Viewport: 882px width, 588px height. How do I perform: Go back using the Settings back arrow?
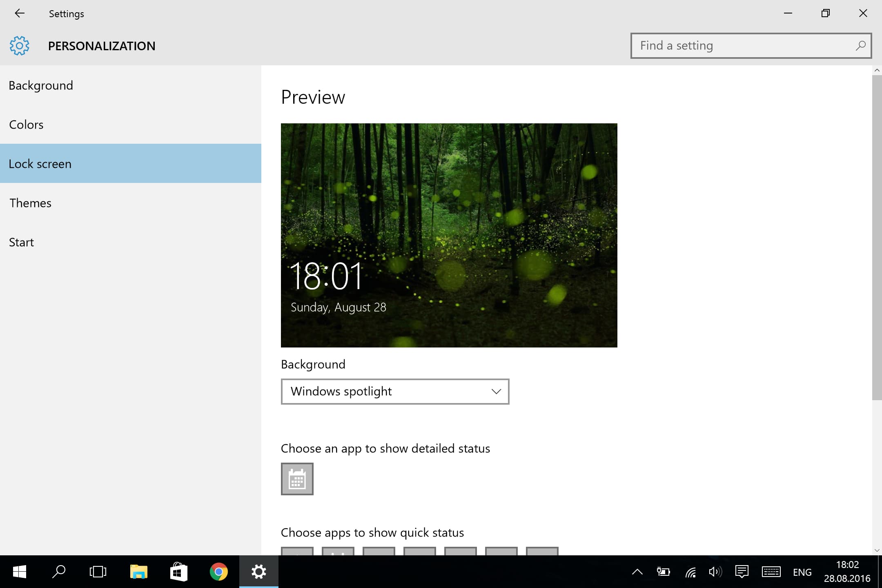click(x=20, y=13)
